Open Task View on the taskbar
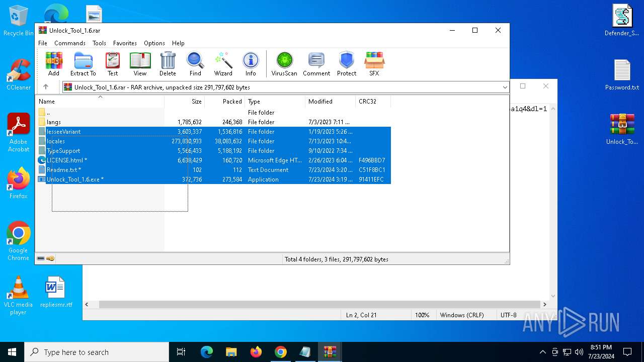The width and height of the screenshot is (644, 362). tap(181, 352)
